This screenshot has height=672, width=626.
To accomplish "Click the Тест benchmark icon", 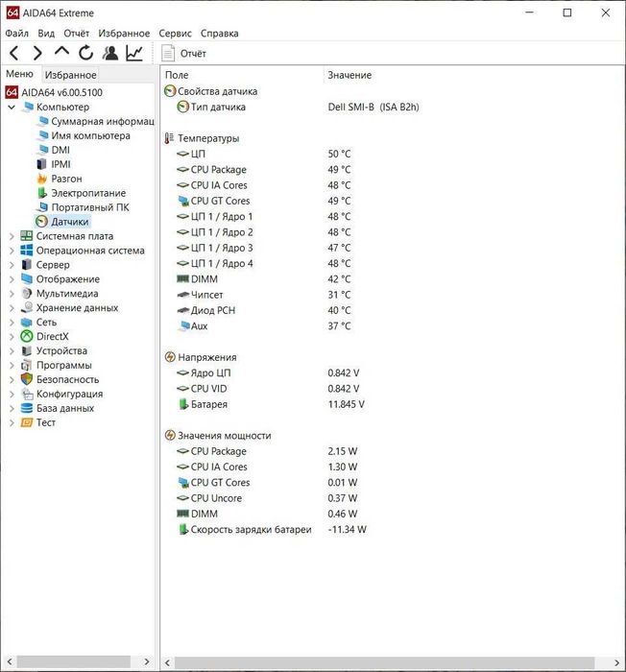I will (27, 422).
